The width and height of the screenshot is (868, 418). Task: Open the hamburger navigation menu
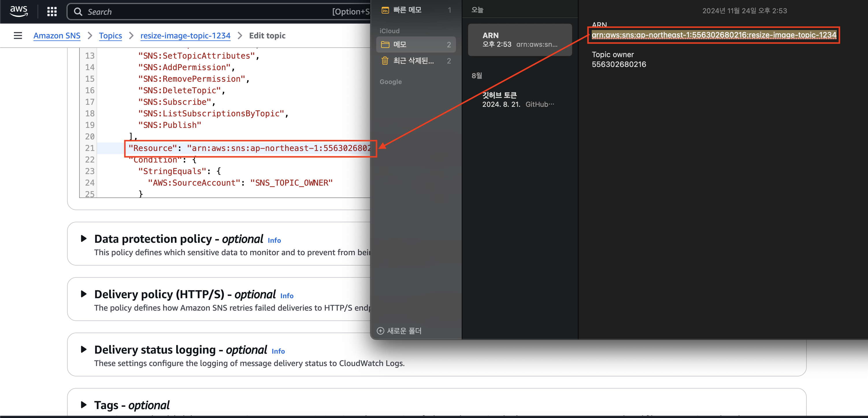(18, 36)
